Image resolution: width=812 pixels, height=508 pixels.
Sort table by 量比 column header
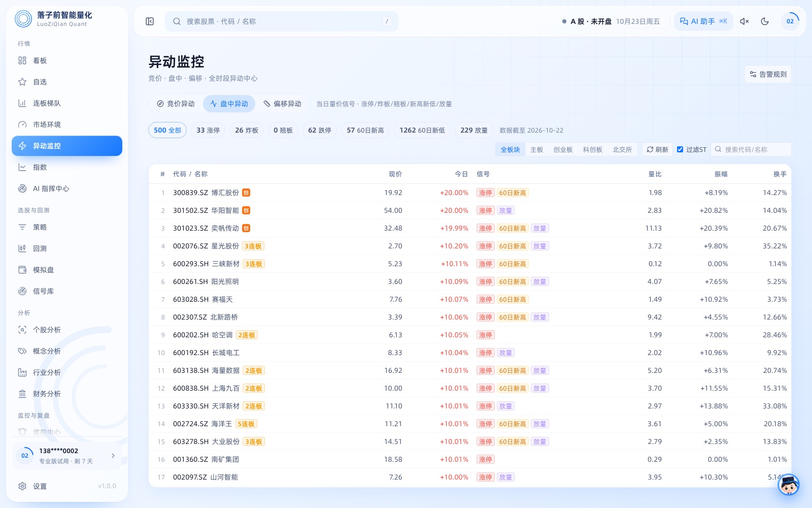coord(655,174)
